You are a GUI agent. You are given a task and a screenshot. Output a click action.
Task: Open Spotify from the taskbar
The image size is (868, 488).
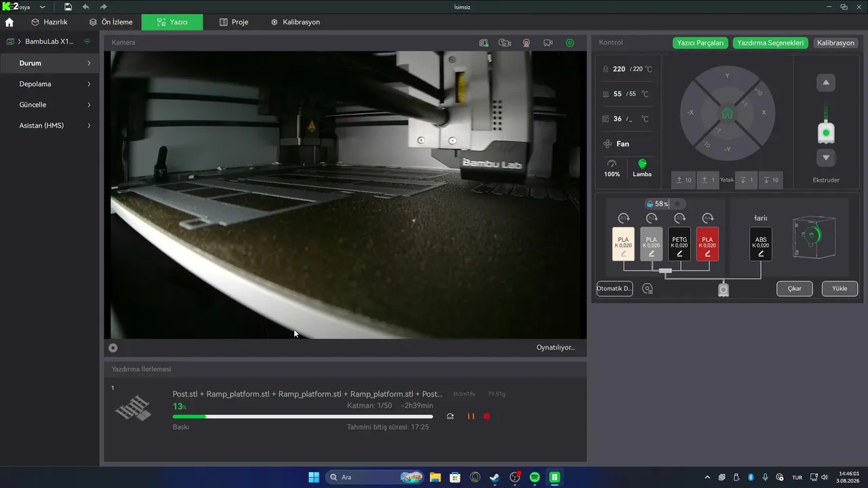(x=534, y=477)
